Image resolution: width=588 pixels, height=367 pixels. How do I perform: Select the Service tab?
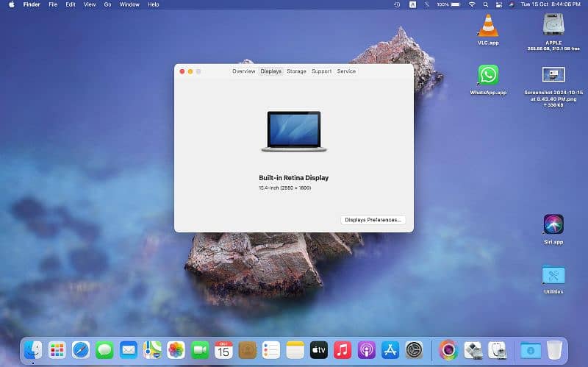[346, 71]
